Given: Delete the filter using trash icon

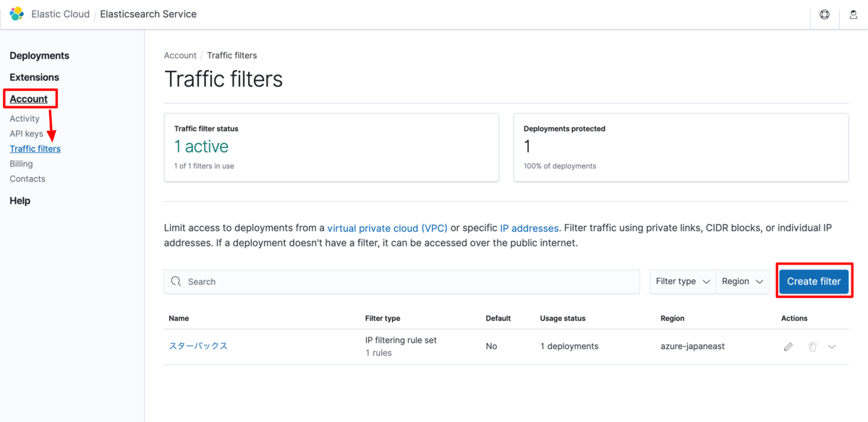Looking at the screenshot, I should pyautogui.click(x=812, y=347).
